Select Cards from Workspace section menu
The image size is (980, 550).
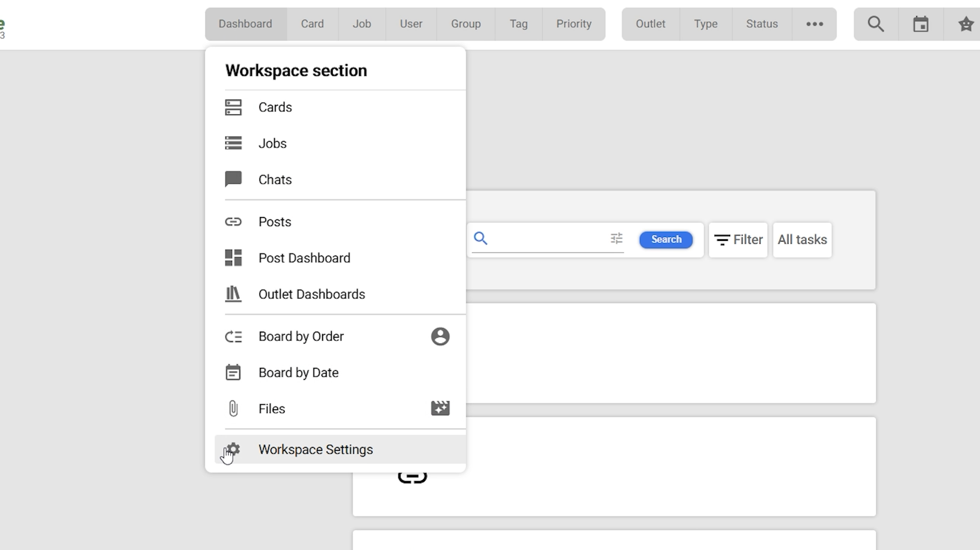[x=275, y=107]
